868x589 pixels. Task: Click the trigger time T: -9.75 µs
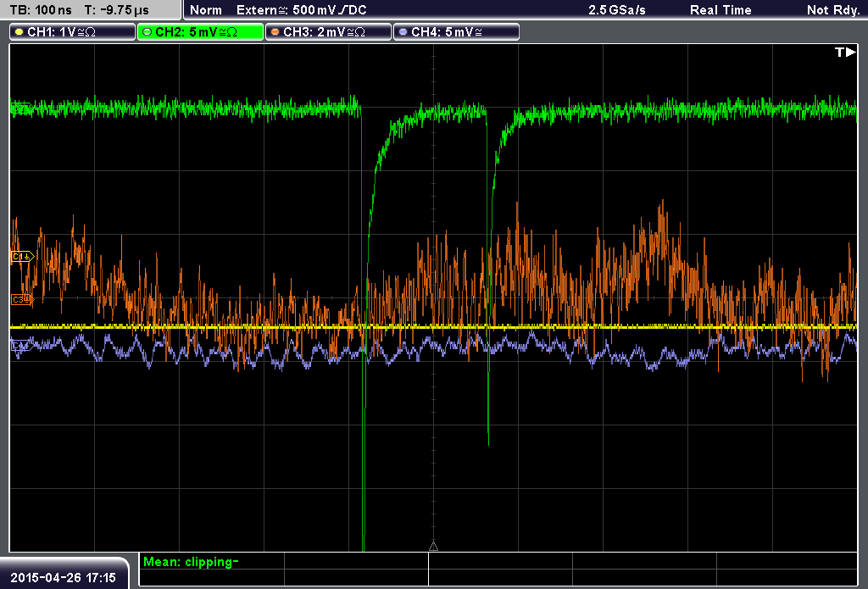pos(117,10)
